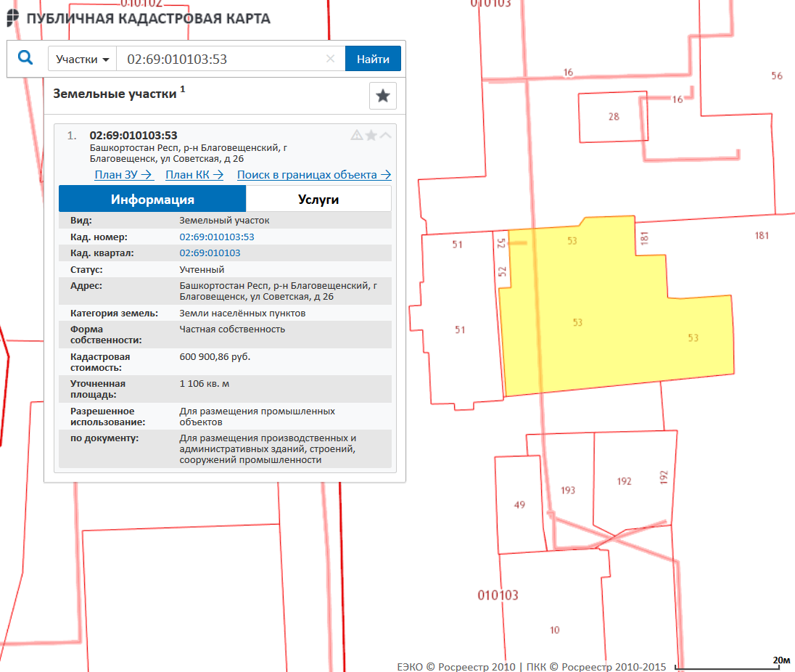The height and width of the screenshot is (672, 795).
Task: Open the План ЗУ link
Action: pyautogui.click(x=123, y=174)
